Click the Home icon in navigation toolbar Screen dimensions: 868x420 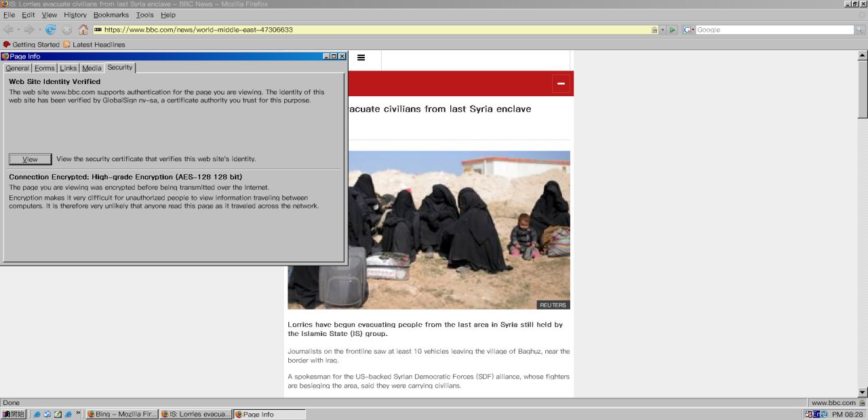83,30
